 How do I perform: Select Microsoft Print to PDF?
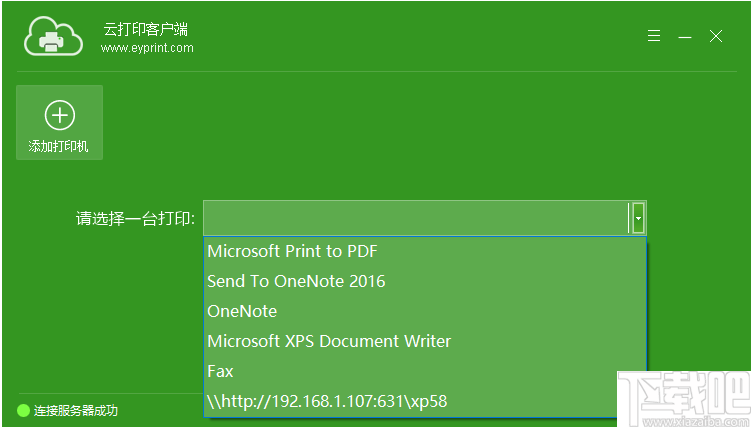(425, 251)
